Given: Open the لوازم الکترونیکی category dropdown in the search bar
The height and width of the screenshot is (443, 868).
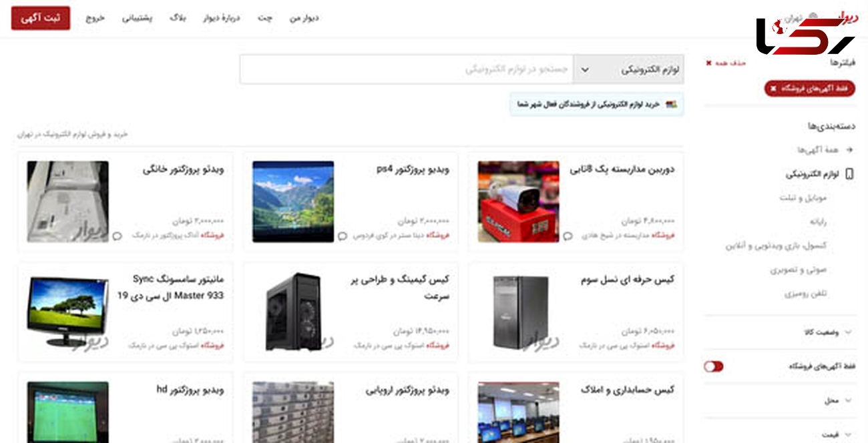Looking at the screenshot, I should (628, 69).
